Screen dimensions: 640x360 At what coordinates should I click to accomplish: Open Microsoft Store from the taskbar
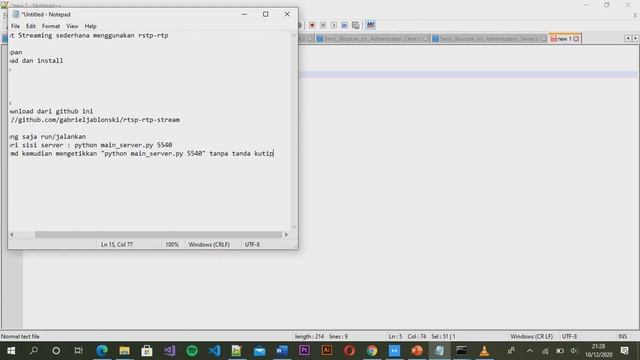point(147,351)
